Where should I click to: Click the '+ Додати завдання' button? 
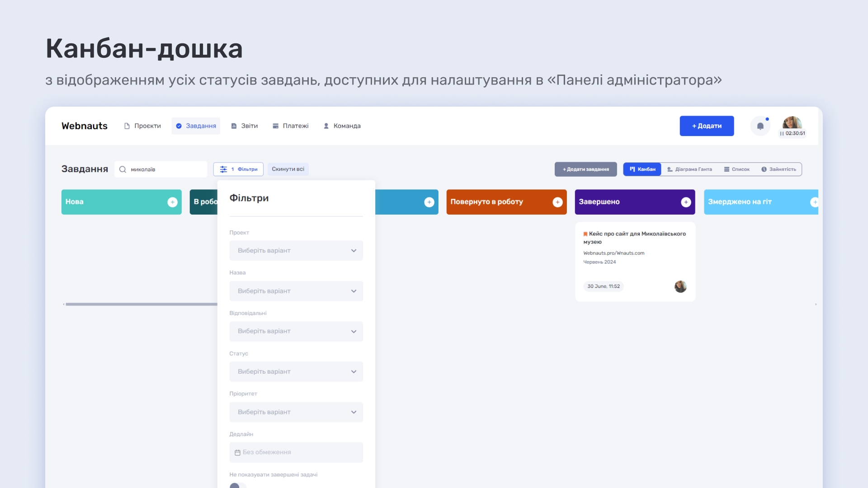(x=585, y=169)
